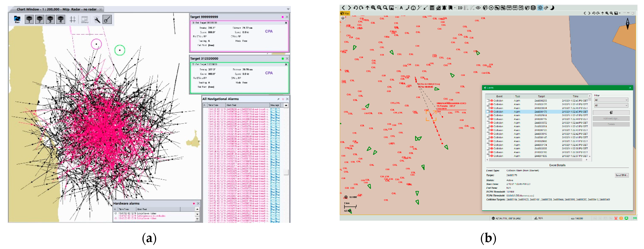The height and width of the screenshot is (249, 644).
Task: Check the box for event target 244800233
Action: point(488,101)
